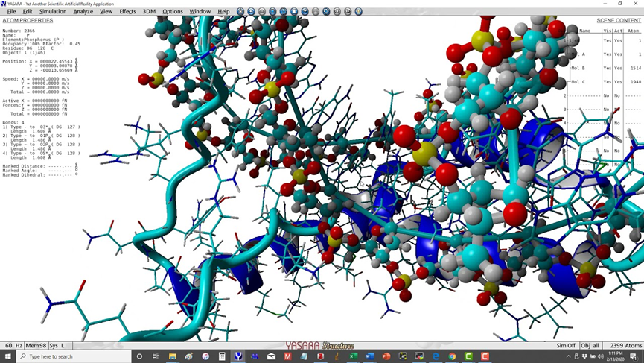Open the 3DM menu

coord(149,11)
